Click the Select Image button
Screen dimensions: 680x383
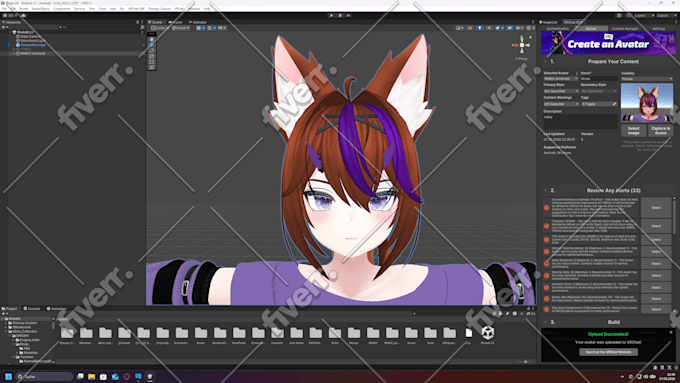click(634, 131)
